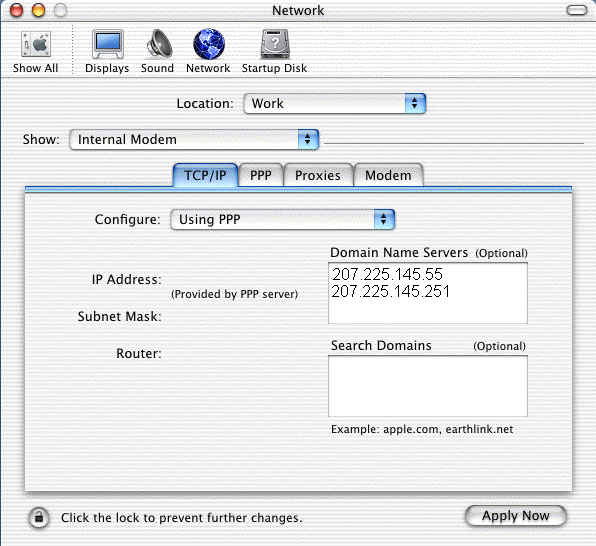This screenshot has width=596, height=546.
Task: Click the yellow minimize window button
Action: pyautogui.click(x=38, y=10)
